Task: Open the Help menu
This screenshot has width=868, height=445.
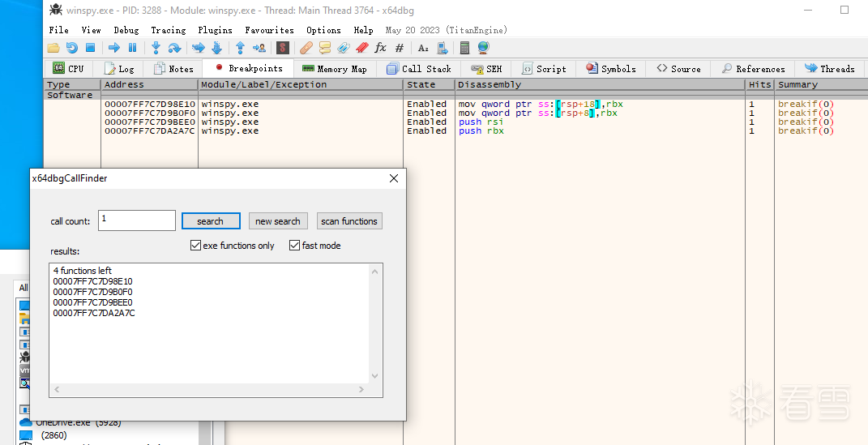Action: pyautogui.click(x=364, y=30)
